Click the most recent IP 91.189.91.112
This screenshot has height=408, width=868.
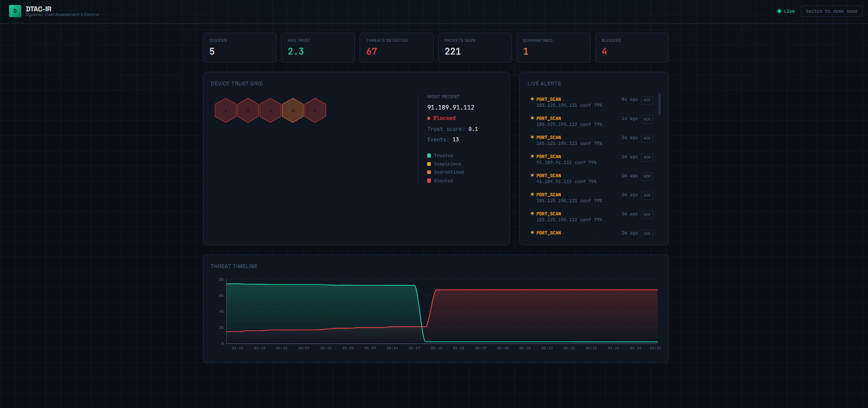point(451,108)
